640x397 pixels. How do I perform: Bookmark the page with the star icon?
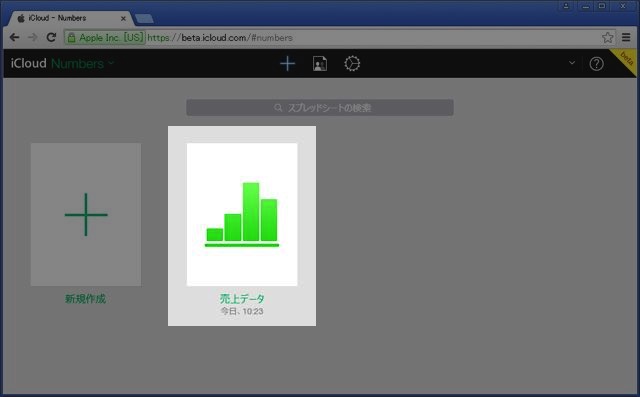(607, 38)
